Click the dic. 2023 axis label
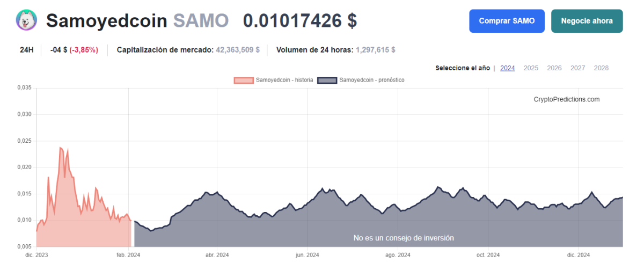Screen dimensions: 644x263 (x=36, y=255)
